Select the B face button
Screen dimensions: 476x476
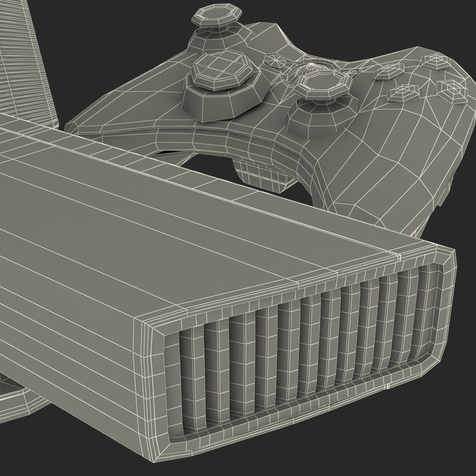tap(450, 89)
